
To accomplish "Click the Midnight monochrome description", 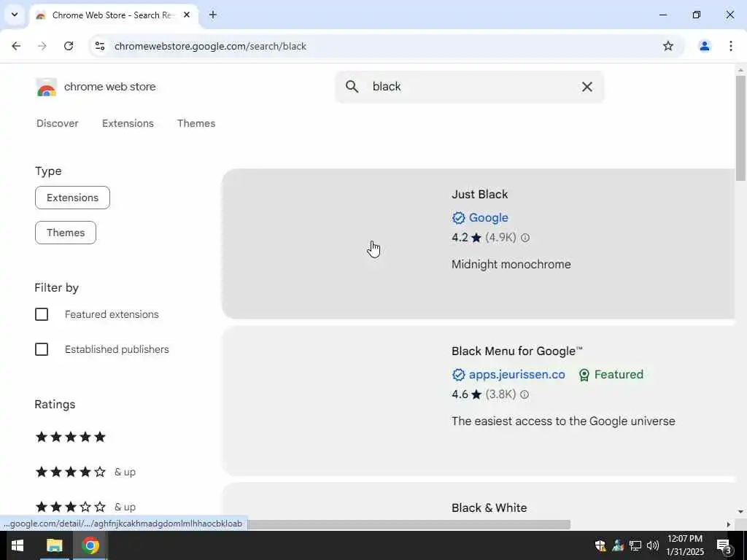I will (511, 264).
